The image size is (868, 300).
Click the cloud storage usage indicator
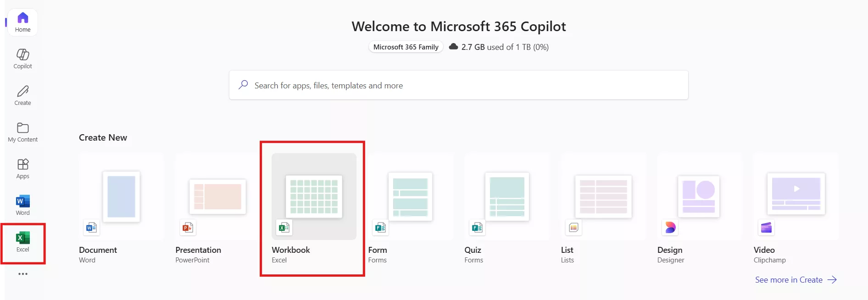[x=499, y=47]
